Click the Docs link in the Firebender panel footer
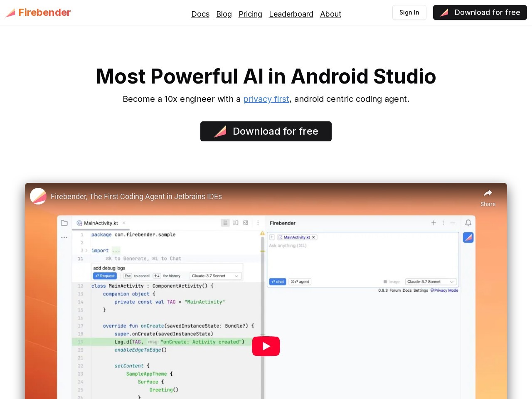Screen dimensions: 532x399 click(x=407, y=291)
